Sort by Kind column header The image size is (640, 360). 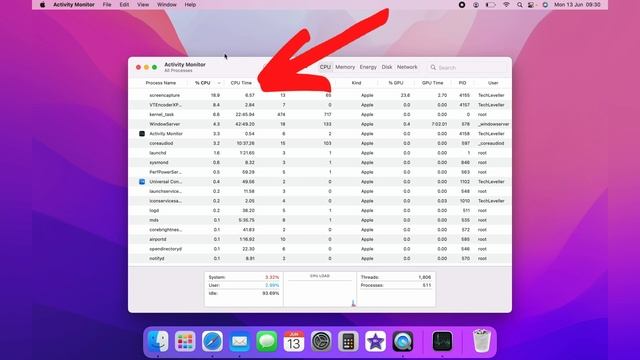click(356, 83)
